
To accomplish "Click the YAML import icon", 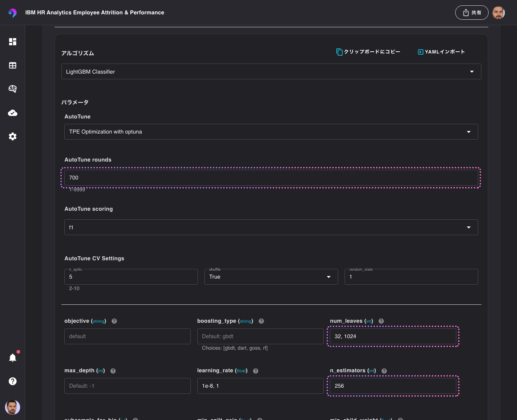I will (420, 52).
